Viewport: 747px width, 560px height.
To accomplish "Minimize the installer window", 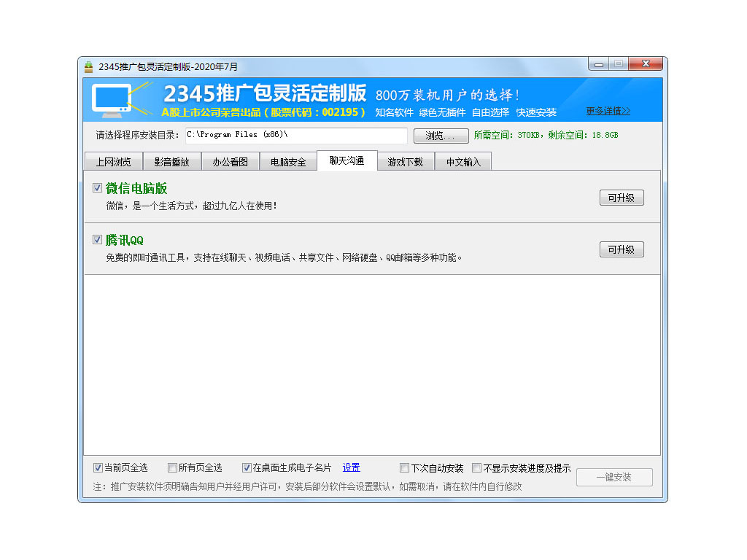I will click(x=599, y=64).
